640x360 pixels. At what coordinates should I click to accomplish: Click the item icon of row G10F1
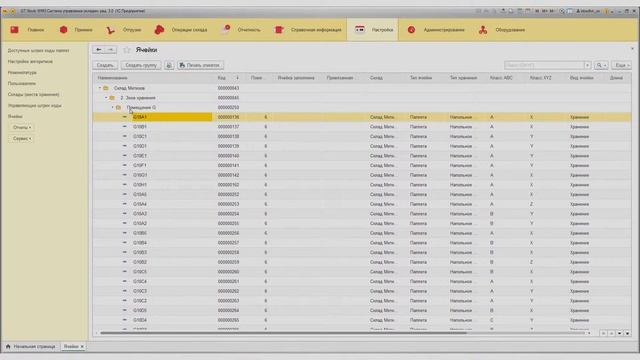point(125,165)
